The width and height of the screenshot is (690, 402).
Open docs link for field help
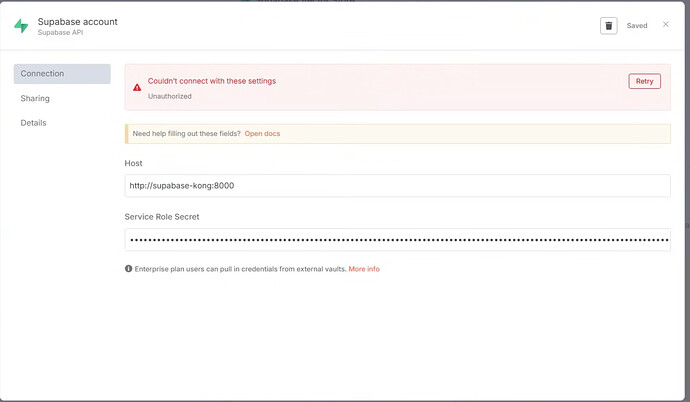tap(262, 134)
